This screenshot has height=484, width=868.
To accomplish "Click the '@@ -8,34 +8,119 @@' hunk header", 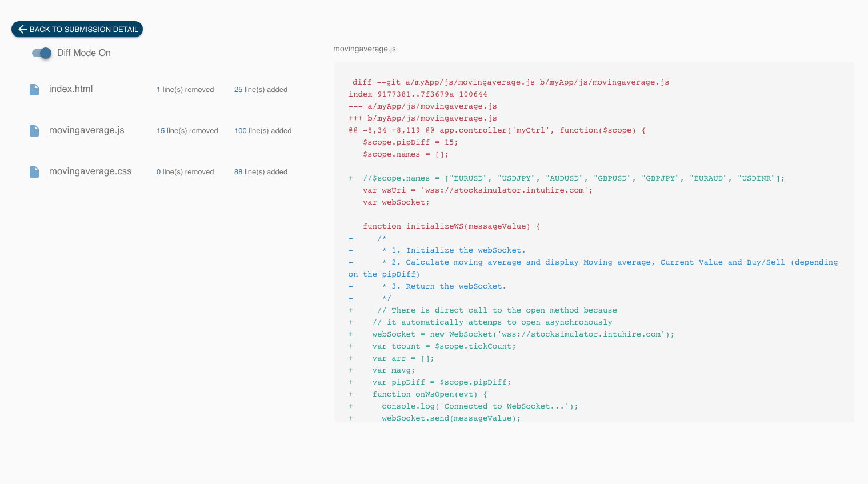I will (x=497, y=130).
